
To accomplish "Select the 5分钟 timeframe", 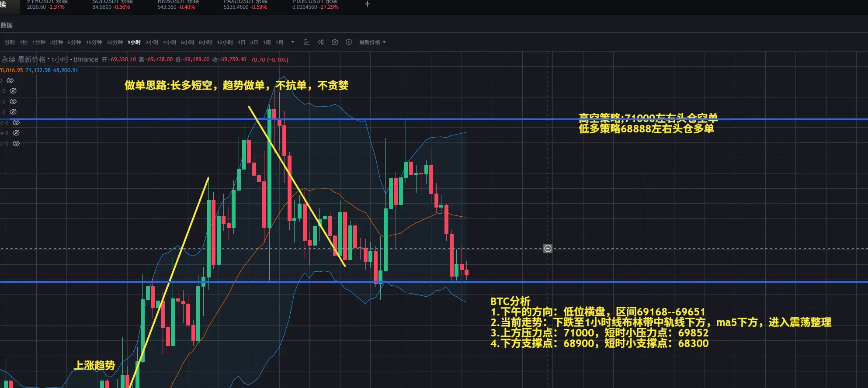I will tap(74, 42).
